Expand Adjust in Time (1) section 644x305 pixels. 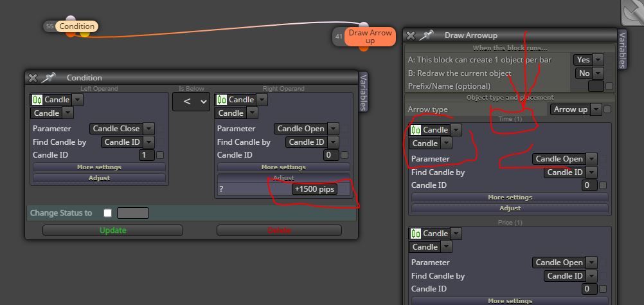(510, 208)
